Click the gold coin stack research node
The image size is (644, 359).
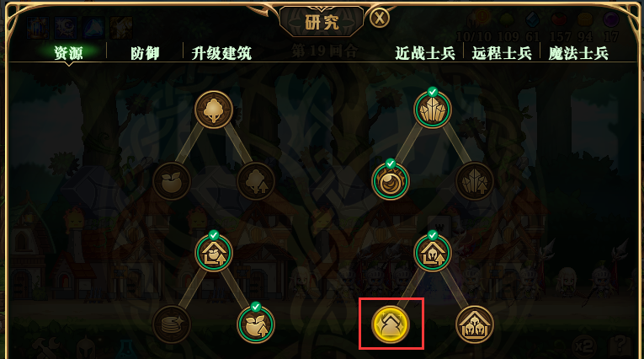coord(172,324)
